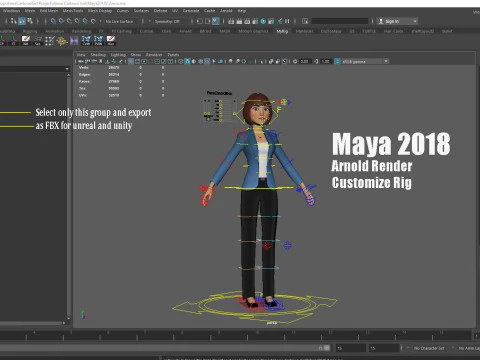Screen dimensions: 480x360
Task: Select by hierarchy mode icon
Action: (x=13, y=21)
